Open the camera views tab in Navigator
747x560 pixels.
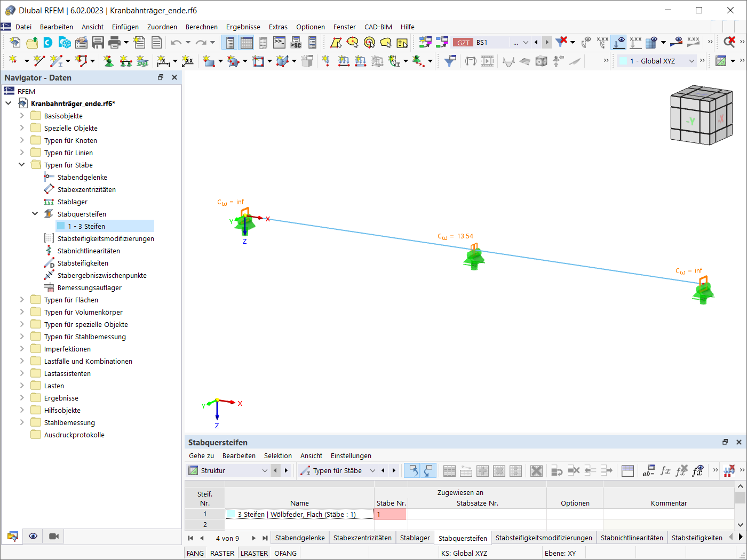click(54, 536)
